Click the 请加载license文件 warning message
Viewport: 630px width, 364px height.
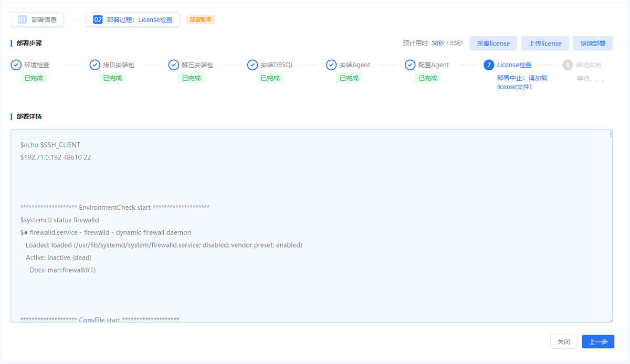522,82
